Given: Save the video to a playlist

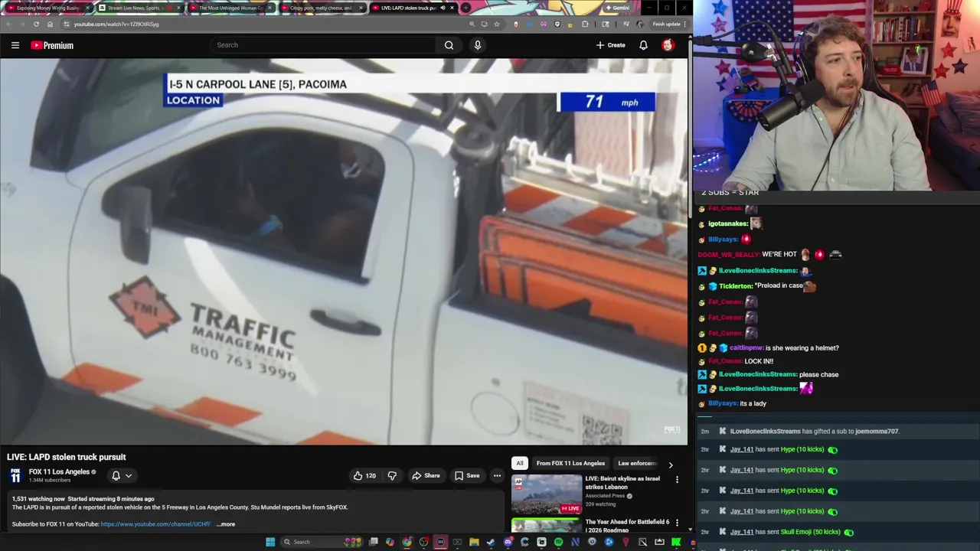Looking at the screenshot, I should coord(467,475).
